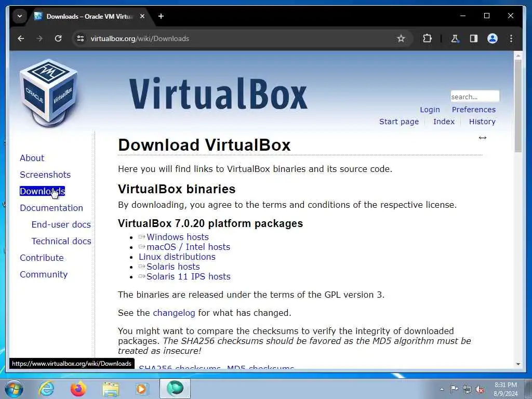Click the search box on the page

coord(475,96)
